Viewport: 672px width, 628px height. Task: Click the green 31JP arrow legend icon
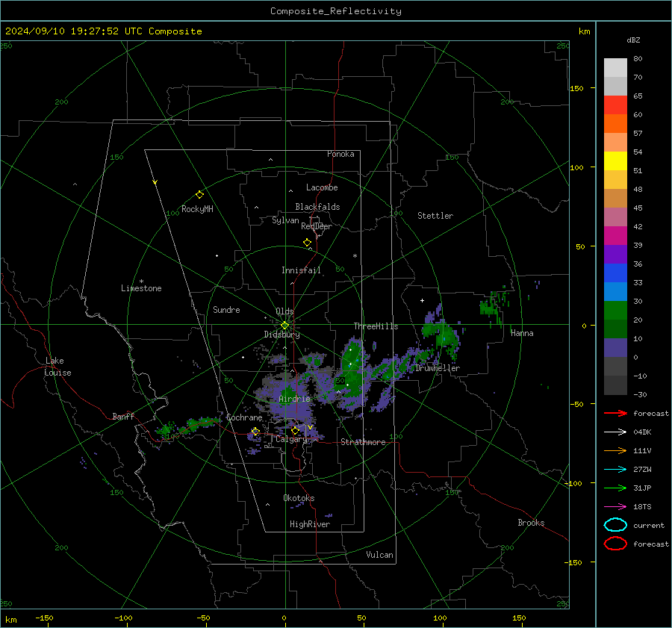click(x=615, y=488)
